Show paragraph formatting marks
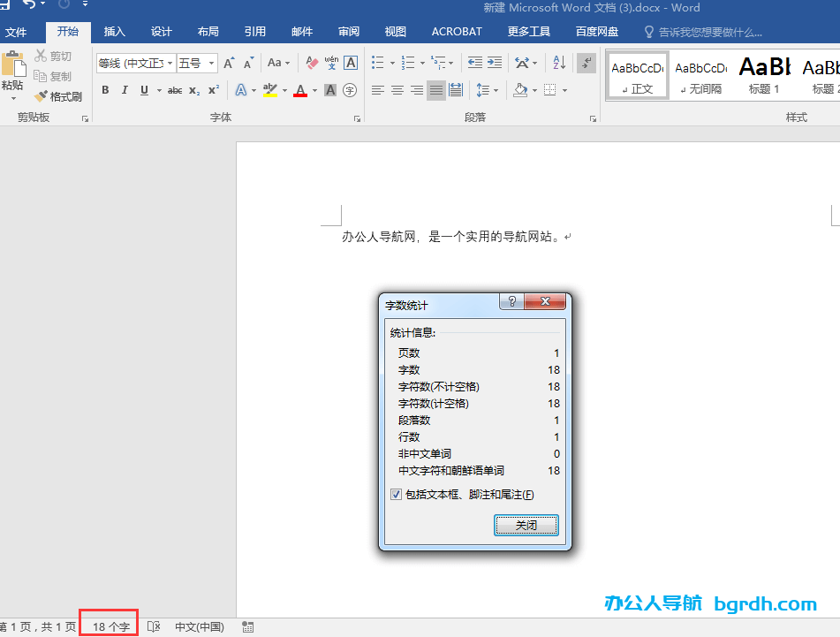 click(585, 63)
